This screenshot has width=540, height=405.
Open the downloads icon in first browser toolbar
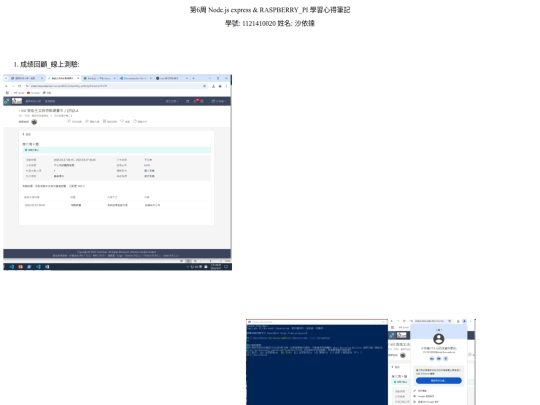[214, 86]
